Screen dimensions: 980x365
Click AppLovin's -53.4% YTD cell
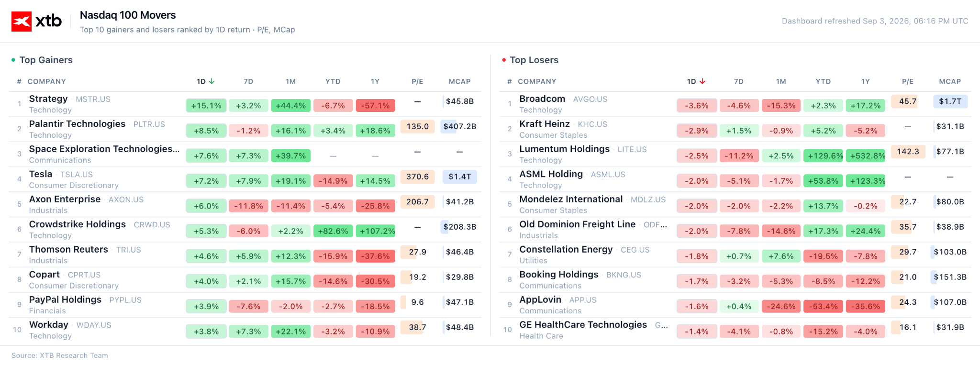point(823,307)
